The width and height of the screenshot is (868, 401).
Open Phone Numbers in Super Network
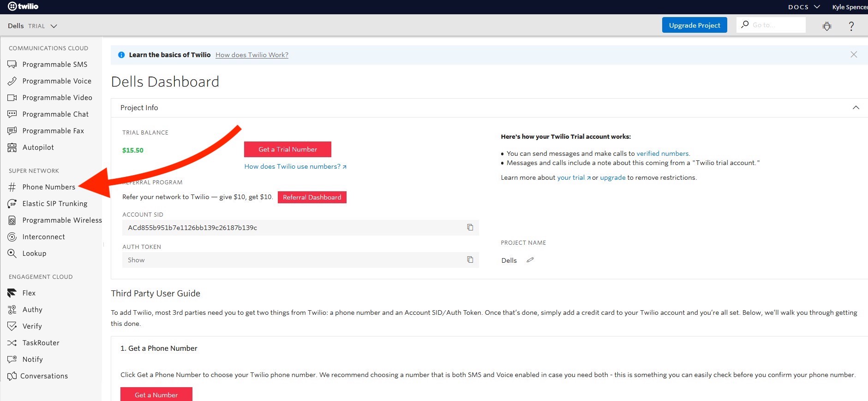point(48,187)
